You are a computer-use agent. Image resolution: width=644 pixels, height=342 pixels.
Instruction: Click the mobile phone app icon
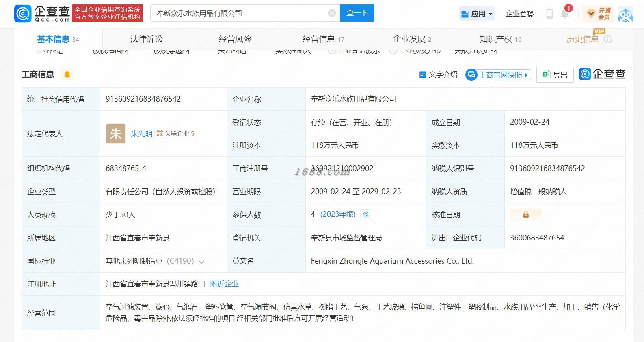549,14
